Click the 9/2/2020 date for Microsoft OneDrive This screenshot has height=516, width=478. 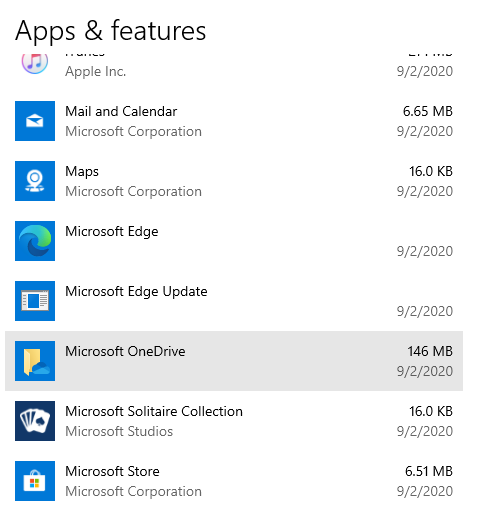click(425, 372)
